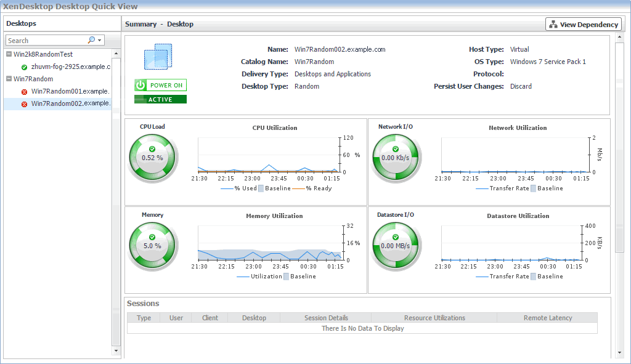Collapse the Win2k8RandomTest tree group

9,54
